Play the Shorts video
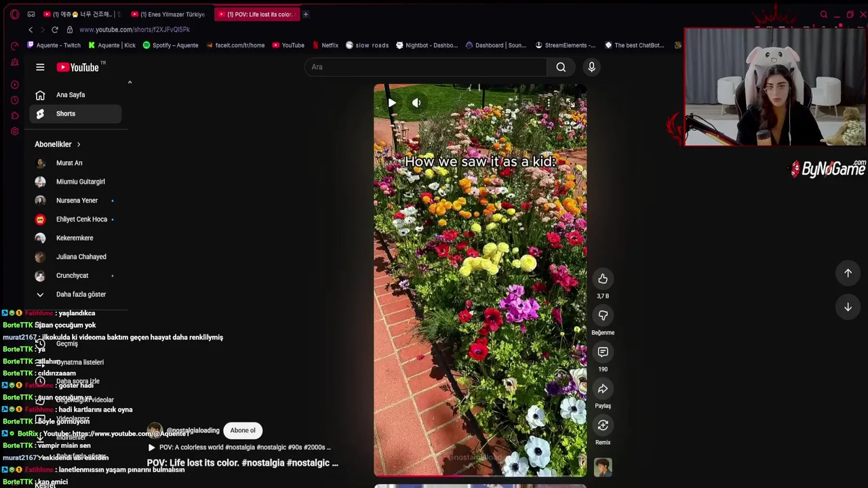The image size is (868, 488). [x=392, y=103]
